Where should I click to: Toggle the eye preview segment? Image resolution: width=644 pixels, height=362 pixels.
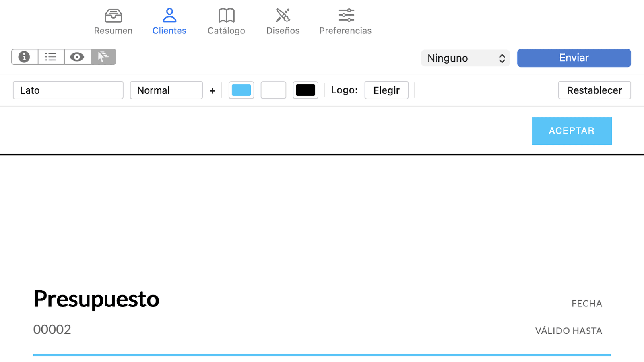pos(77,57)
